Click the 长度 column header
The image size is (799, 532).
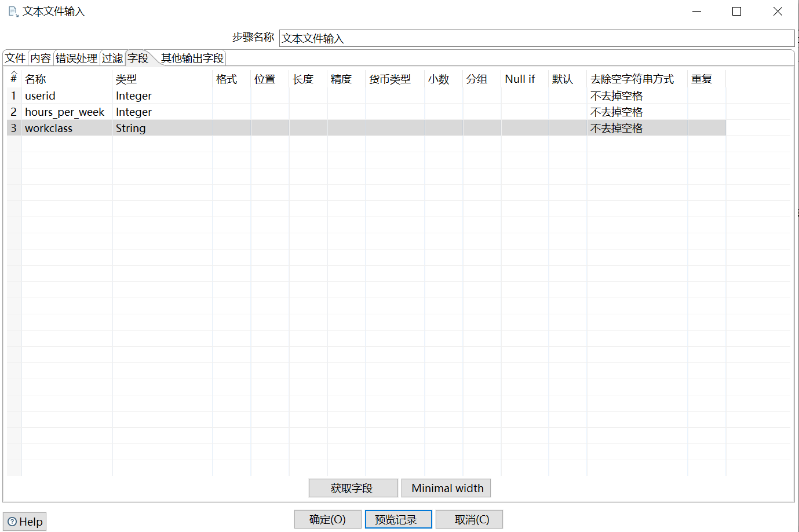pyautogui.click(x=308, y=79)
